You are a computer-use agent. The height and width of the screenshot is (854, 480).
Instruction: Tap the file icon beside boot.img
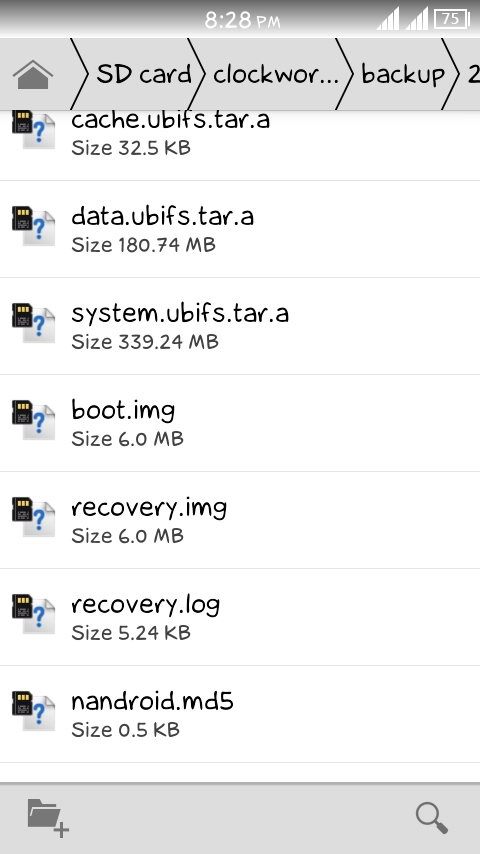pos(33,420)
